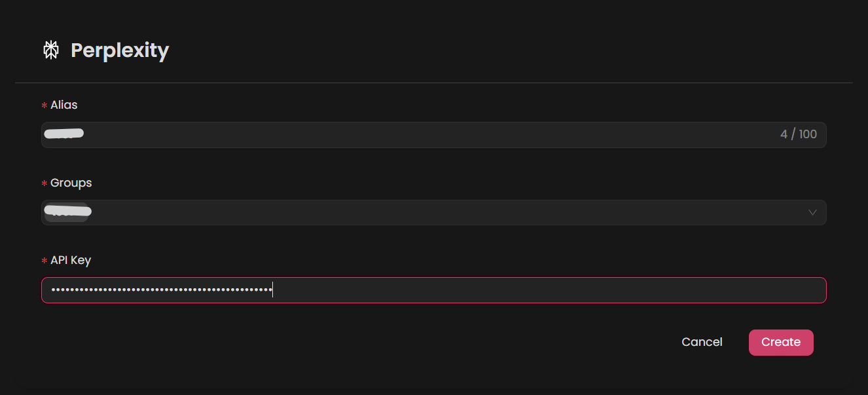Select the Perplexity asterisk-shaped brand mark
Screen dimensions: 868x395
click(x=51, y=49)
